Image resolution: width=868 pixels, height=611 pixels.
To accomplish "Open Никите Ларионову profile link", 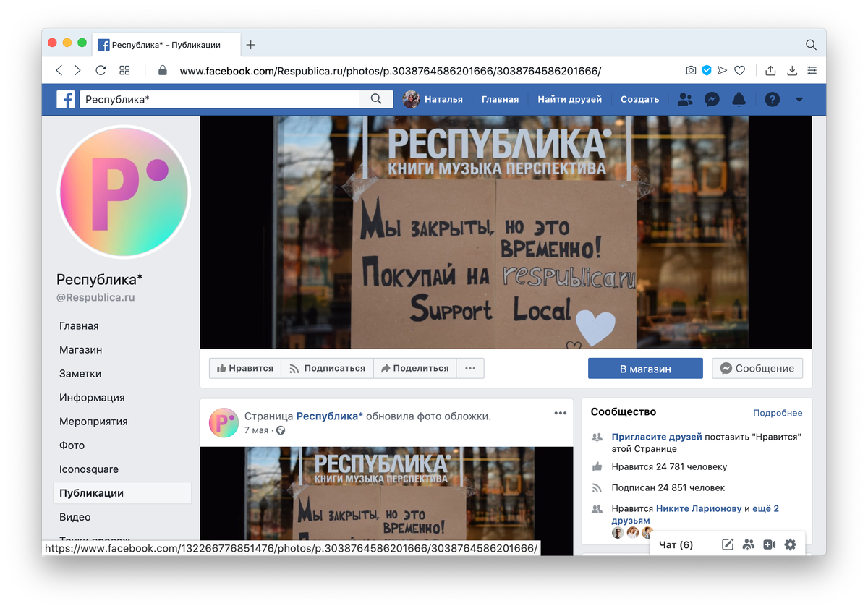I will click(699, 508).
